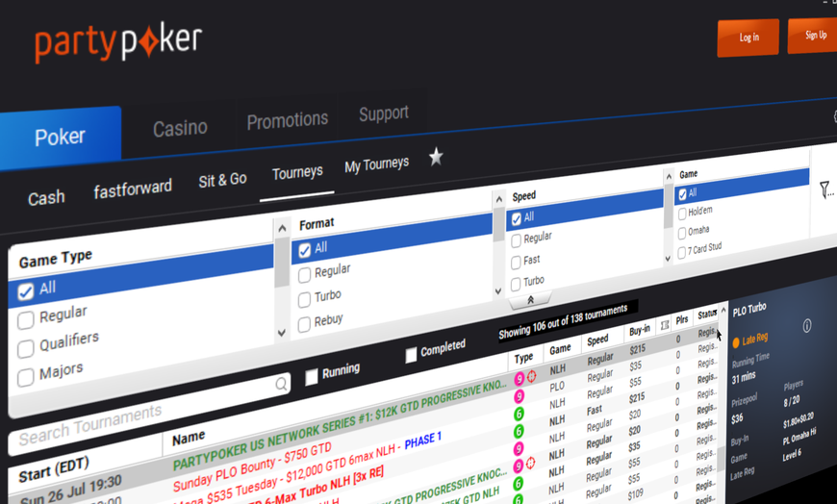The height and width of the screenshot is (504, 837).
Task: Click the Log in button
Action: pyautogui.click(x=748, y=38)
